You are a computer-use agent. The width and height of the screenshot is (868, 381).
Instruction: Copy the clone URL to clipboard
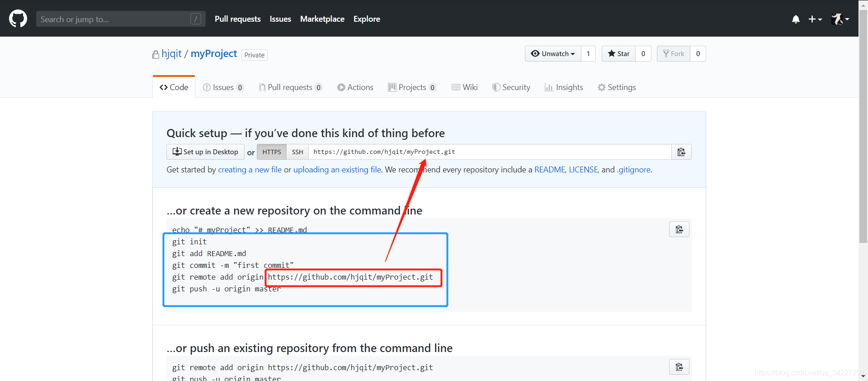[681, 152]
